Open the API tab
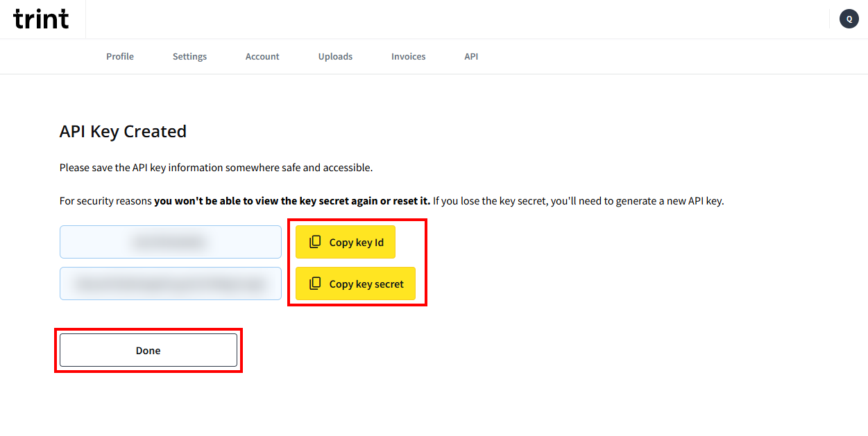This screenshot has height=436, width=868. [x=471, y=56]
